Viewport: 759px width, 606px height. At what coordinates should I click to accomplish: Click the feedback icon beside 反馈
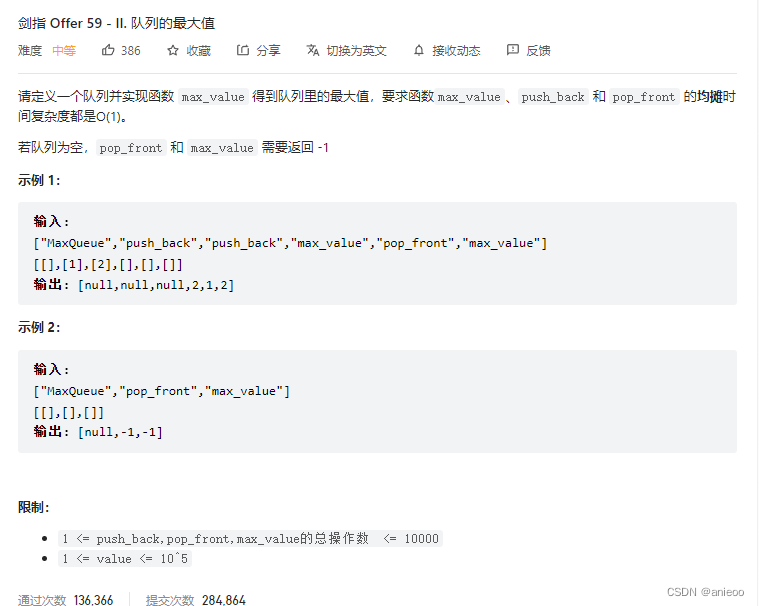click(x=513, y=50)
